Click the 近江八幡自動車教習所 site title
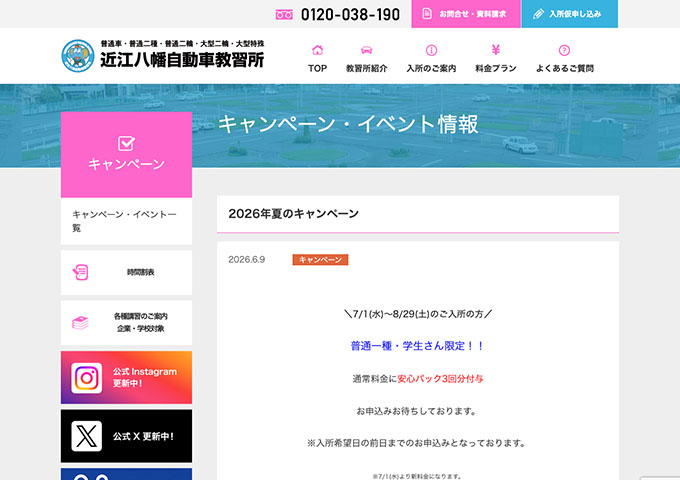This screenshot has height=480, width=680. [182, 60]
